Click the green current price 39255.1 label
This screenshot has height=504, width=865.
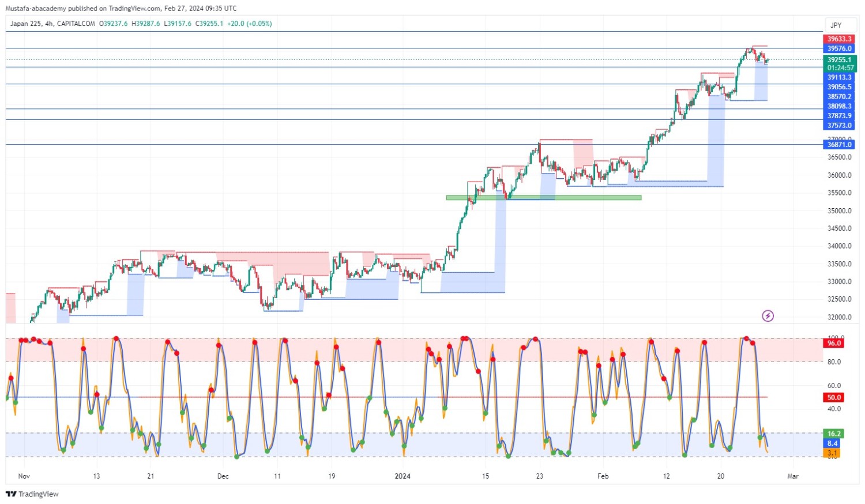click(840, 60)
